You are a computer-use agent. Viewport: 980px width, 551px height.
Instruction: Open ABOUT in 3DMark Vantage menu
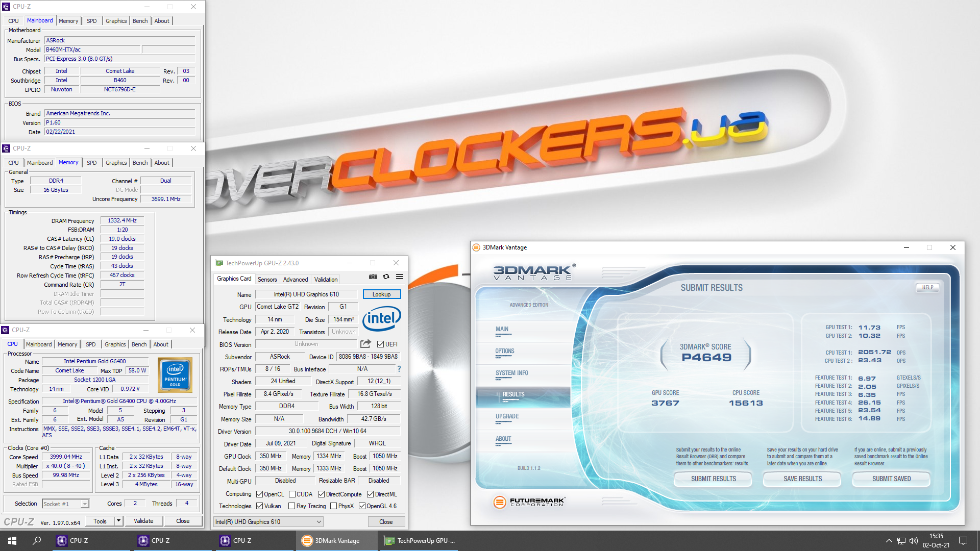[x=503, y=439]
